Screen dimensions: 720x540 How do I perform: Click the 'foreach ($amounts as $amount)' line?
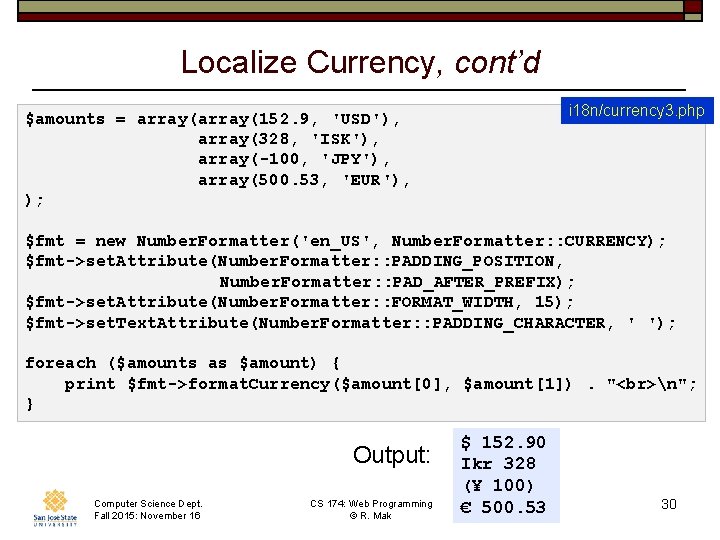point(182,363)
